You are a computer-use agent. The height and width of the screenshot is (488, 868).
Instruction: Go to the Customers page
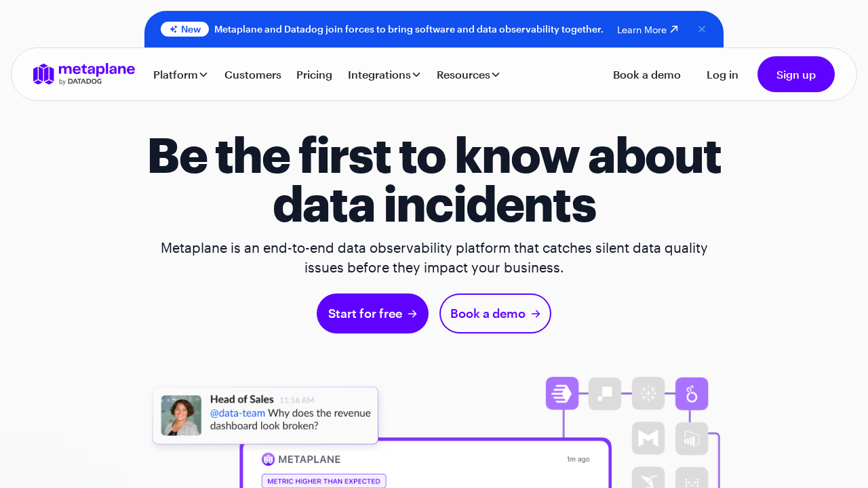click(252, 75)
